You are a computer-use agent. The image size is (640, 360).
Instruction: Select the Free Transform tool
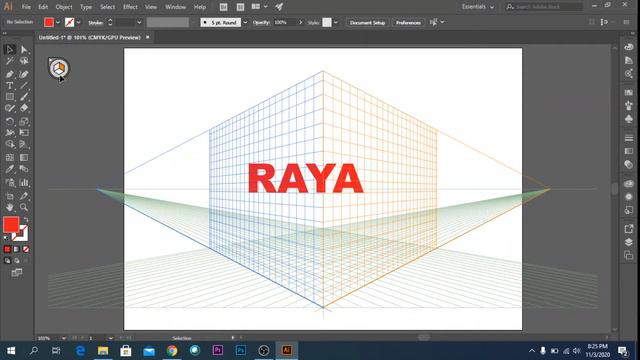click(24, 133)
